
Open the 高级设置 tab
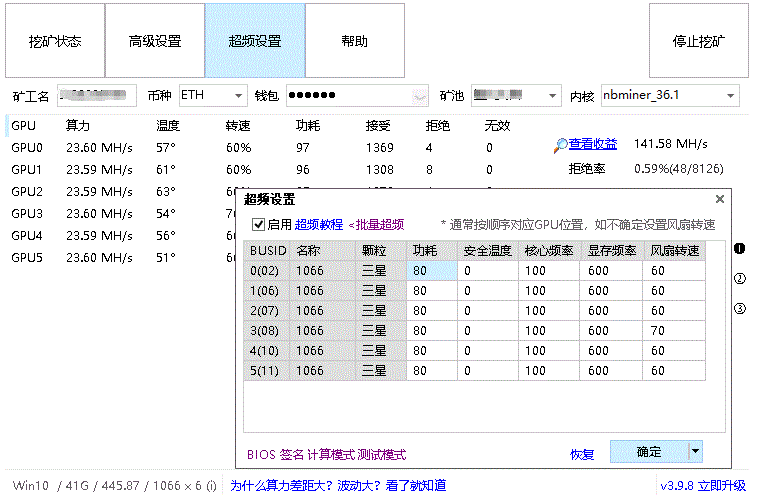(x=155, y=42)
